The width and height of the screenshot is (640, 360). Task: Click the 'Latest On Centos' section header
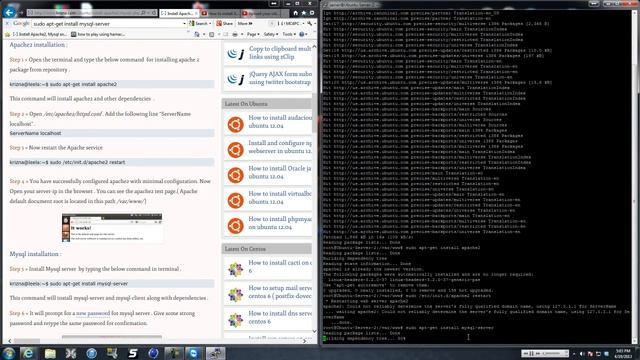(x=267, y=249)
